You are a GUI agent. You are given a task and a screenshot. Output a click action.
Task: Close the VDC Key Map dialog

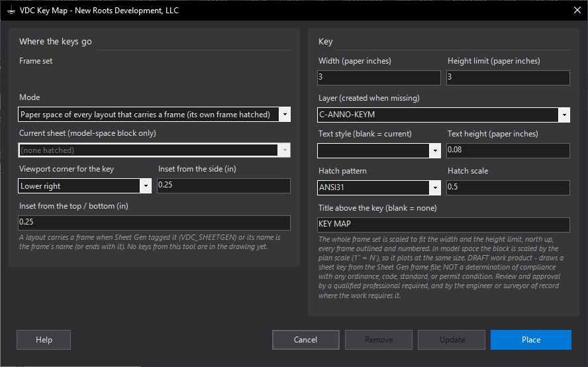[577, 10]
